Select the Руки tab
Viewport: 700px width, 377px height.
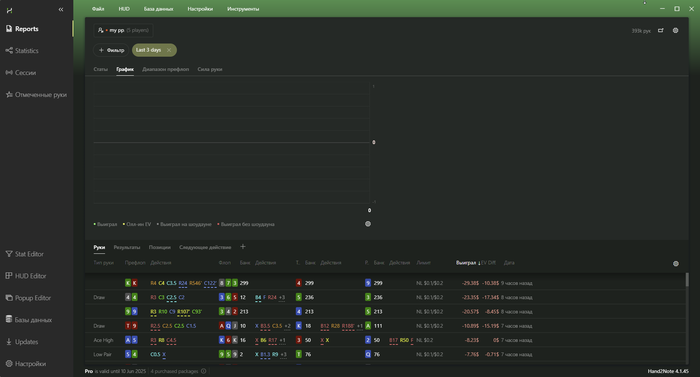[x=99, y=247]
